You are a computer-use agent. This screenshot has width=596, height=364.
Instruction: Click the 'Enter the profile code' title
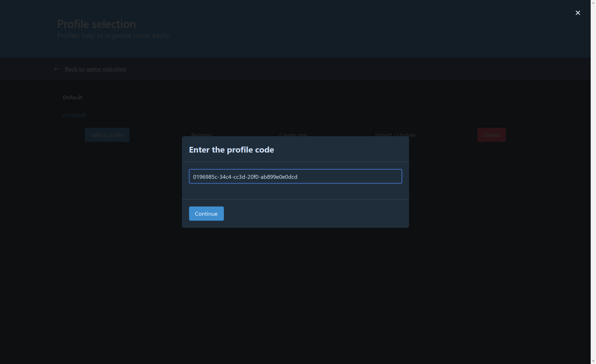tap(231, 150)
